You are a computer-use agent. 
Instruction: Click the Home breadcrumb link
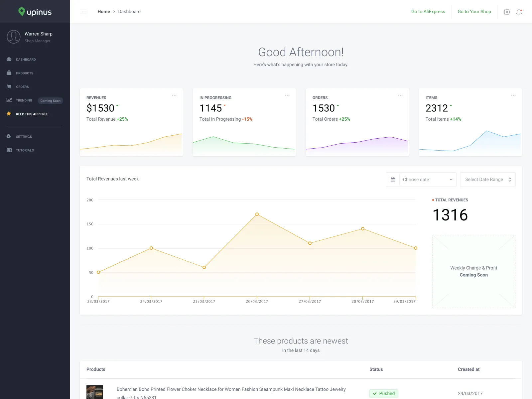104,12
